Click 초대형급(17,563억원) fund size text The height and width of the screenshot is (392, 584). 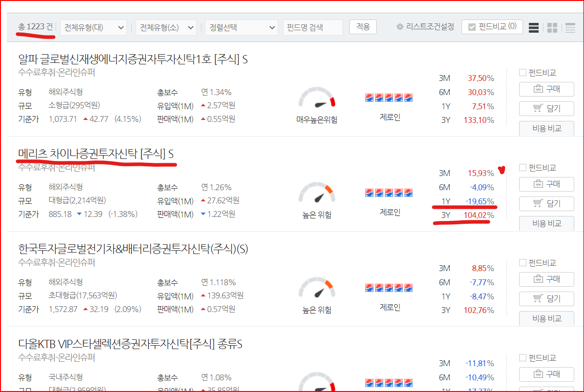82,295
